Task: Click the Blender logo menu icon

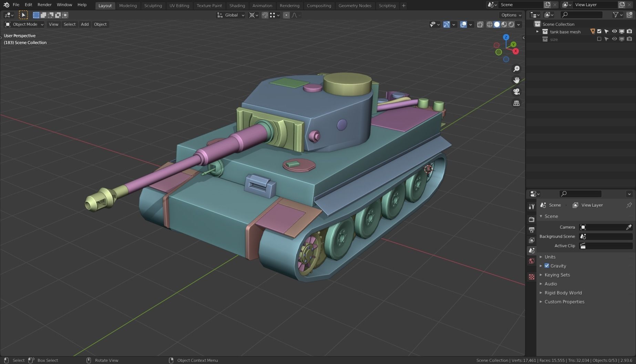Action: [6, 5]
